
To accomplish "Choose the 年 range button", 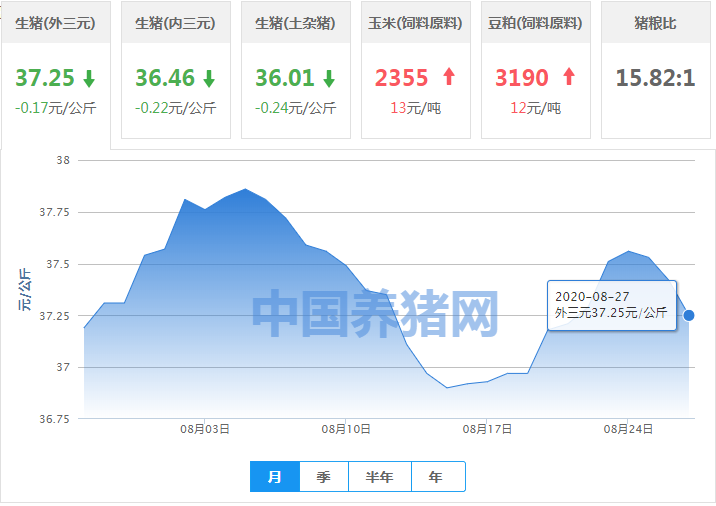I will point(435,478).
